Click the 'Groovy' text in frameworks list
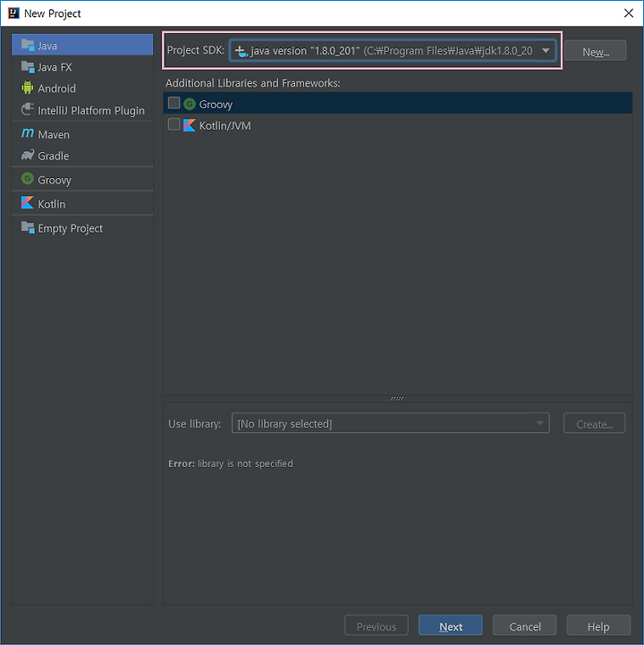The image size is (644, 645). click(x=216, y=105)
